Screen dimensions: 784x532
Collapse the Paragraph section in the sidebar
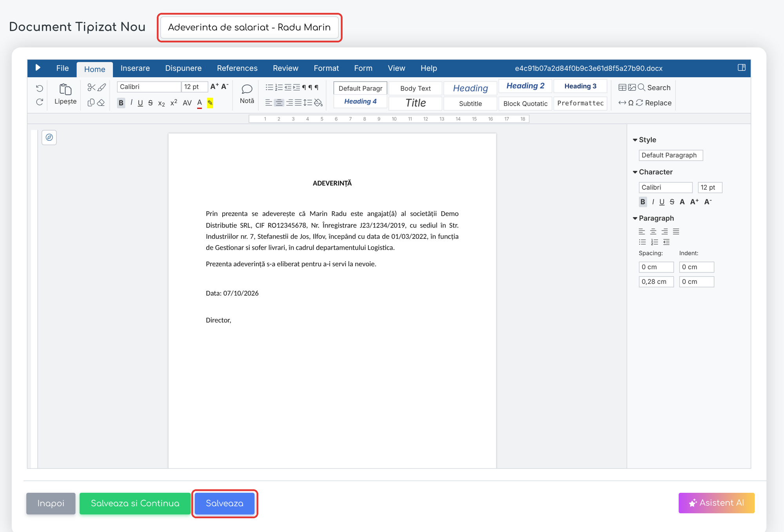(653, 218)
